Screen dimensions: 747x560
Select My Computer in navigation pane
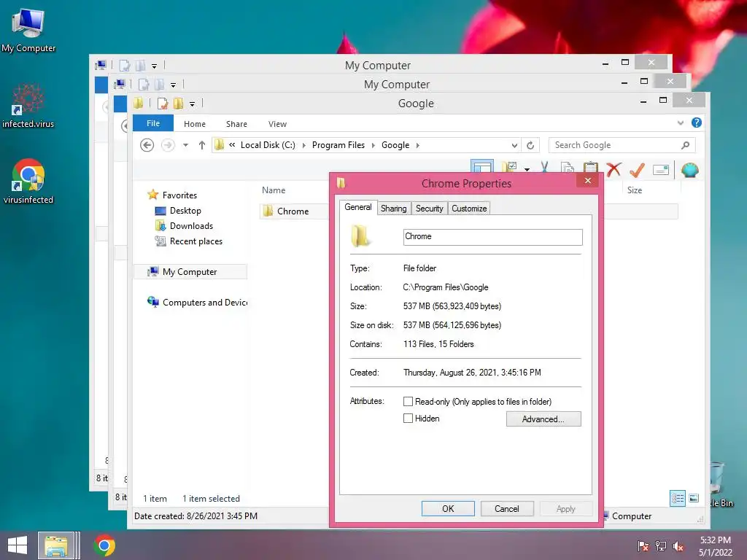coord(190,272)
